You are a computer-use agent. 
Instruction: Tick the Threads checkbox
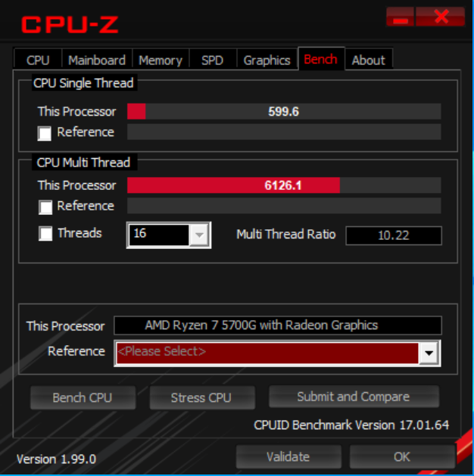[x=45, y=233]
